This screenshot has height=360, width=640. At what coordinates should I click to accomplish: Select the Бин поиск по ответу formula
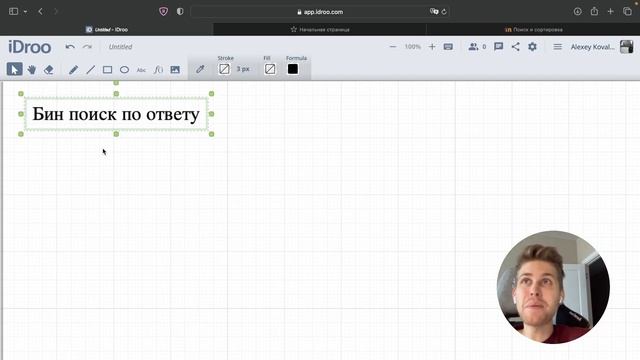pyautogui.click(x=116, y=114)
